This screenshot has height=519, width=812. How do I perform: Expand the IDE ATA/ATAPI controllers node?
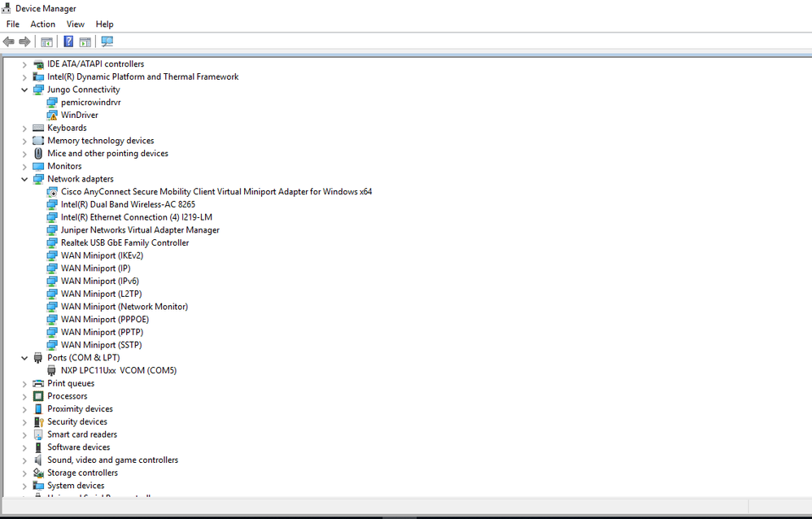[x=24, y=64]
